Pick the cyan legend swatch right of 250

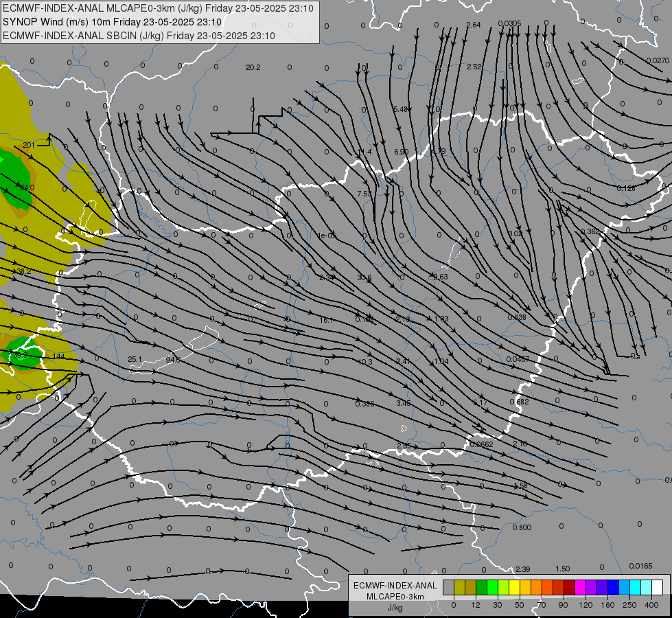point(636,588)
